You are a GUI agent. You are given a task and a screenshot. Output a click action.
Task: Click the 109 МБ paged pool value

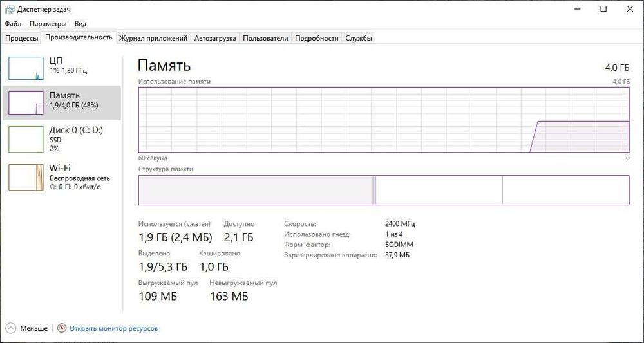click(x=158, y=296)
